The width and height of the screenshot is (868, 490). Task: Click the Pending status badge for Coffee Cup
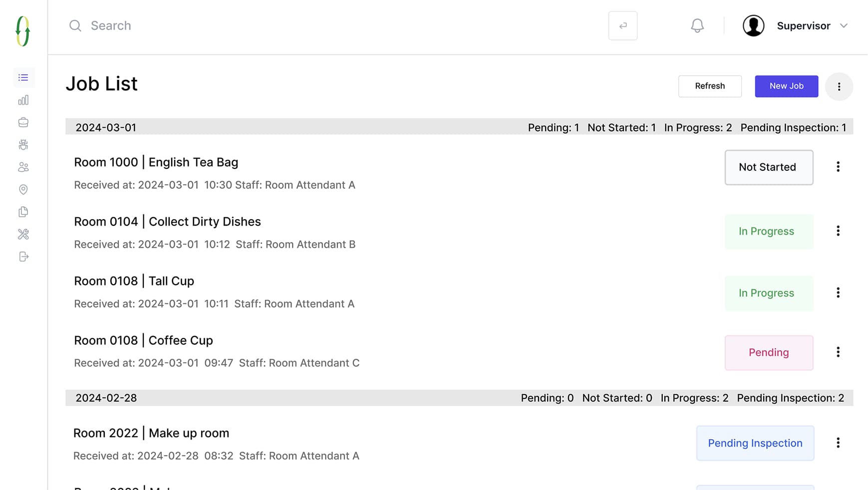tap(769, 353)
